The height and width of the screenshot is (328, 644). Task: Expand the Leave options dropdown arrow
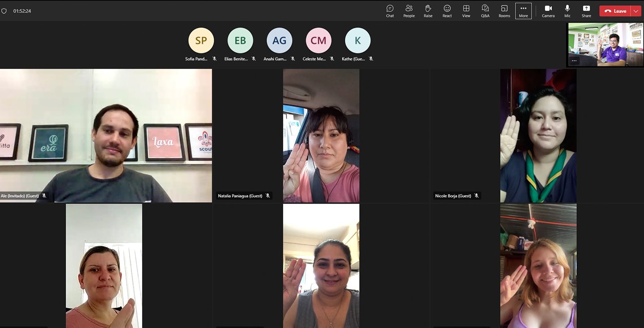tap(636, 11)
